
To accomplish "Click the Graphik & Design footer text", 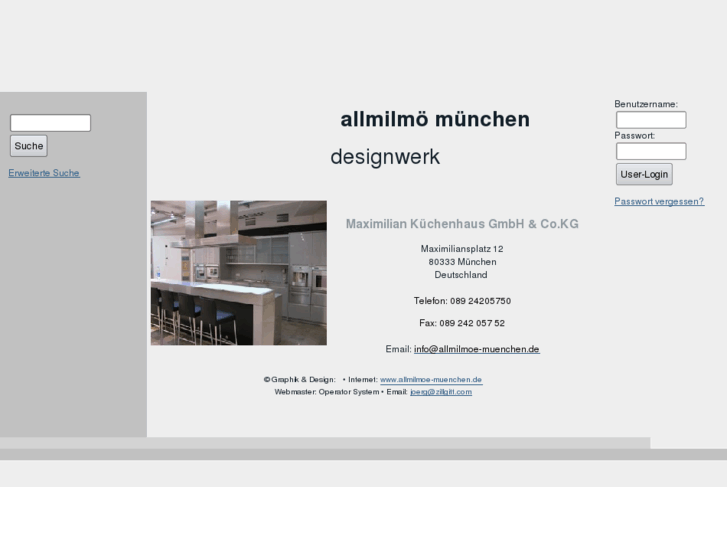I will point(300,379).
